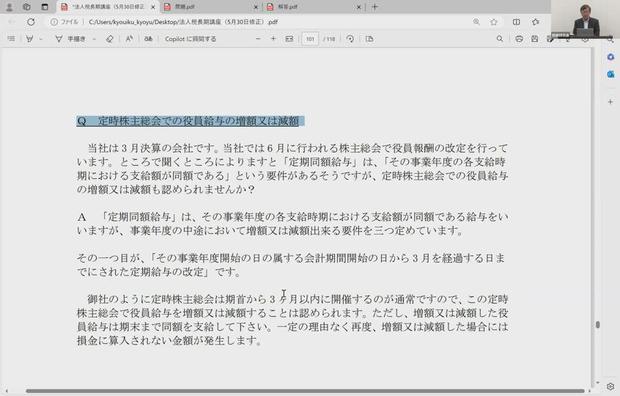Close the second pdf tab
620x396 pixels.
(x=255, y=7)
